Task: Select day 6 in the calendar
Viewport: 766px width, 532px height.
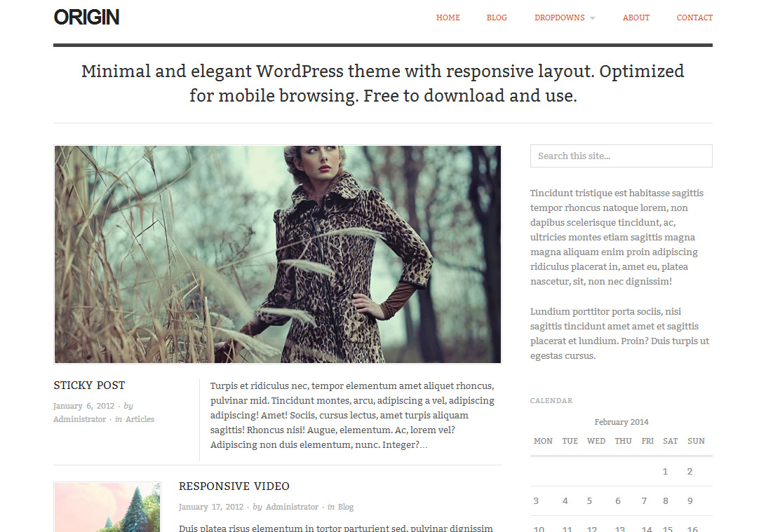Action: pyautogui.click(x=618, y=500)
